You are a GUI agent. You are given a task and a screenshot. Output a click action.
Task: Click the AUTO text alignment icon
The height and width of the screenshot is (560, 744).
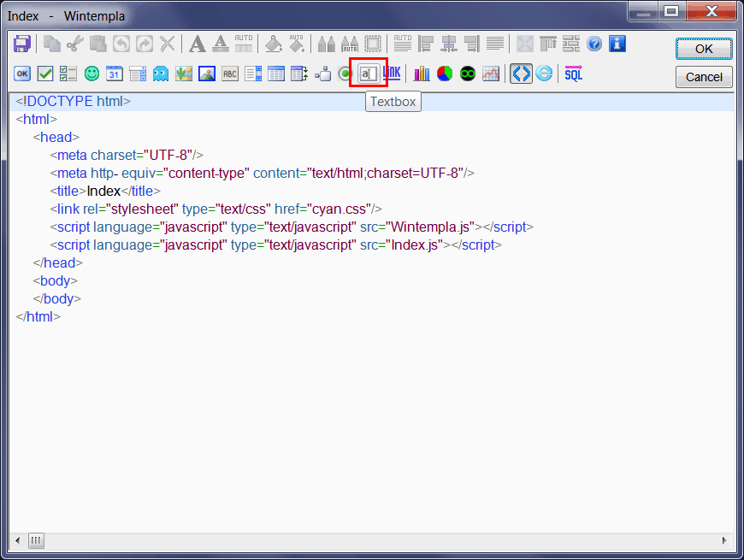[403, 44]
